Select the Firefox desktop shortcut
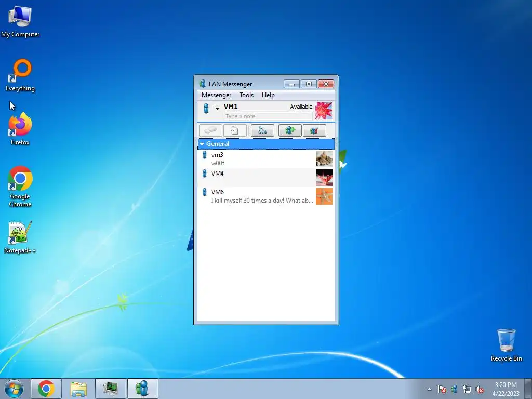This screenshot has height=399, width=532. tap(20, 129)
